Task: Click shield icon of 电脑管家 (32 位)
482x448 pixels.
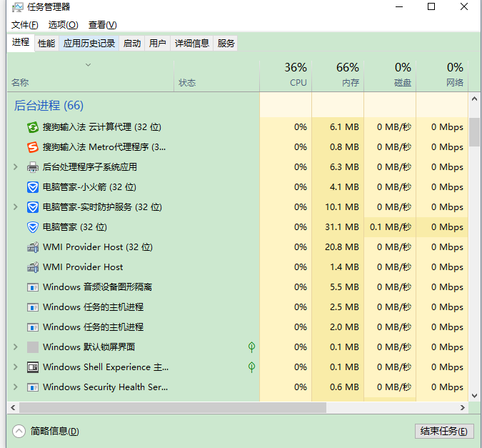Action: click(33, 227)
